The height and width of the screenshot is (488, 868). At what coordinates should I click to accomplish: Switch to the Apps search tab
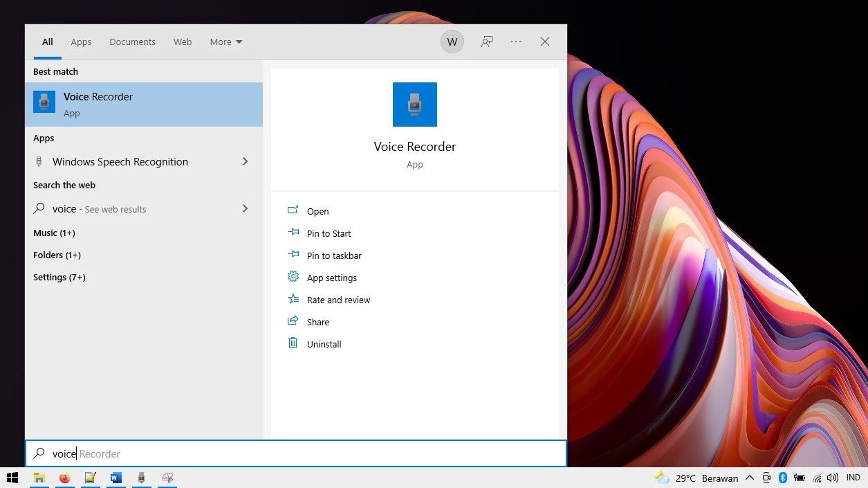81,42
